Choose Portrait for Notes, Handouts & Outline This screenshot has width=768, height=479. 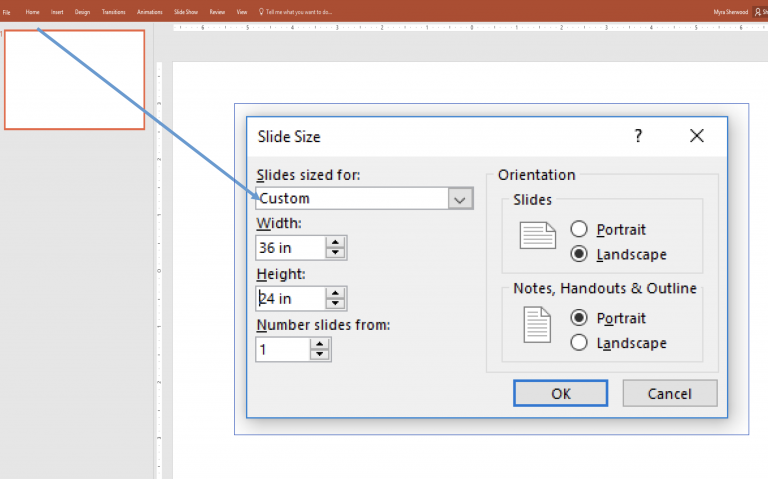coord(579,318)
